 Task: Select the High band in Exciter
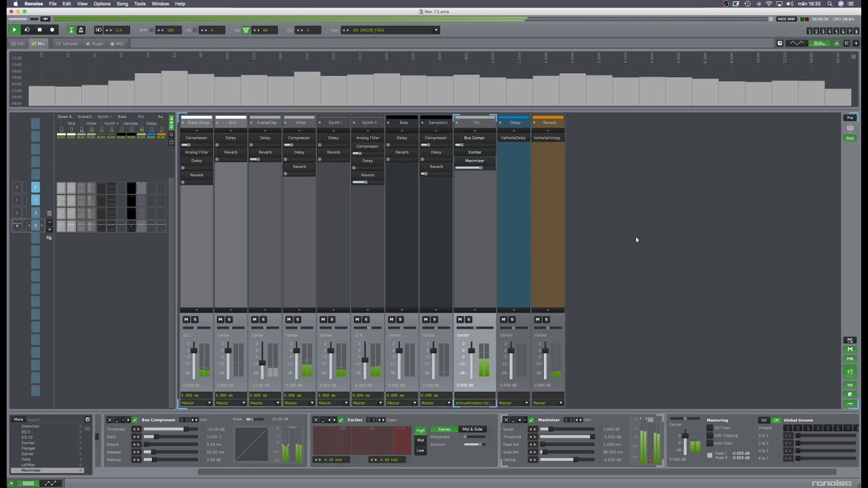[420, 430]
